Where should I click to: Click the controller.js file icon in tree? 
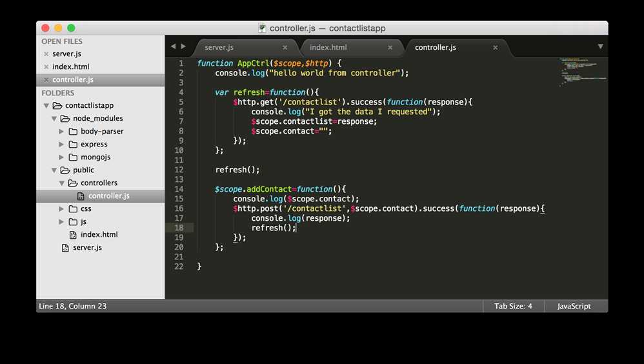pos(81,196)
